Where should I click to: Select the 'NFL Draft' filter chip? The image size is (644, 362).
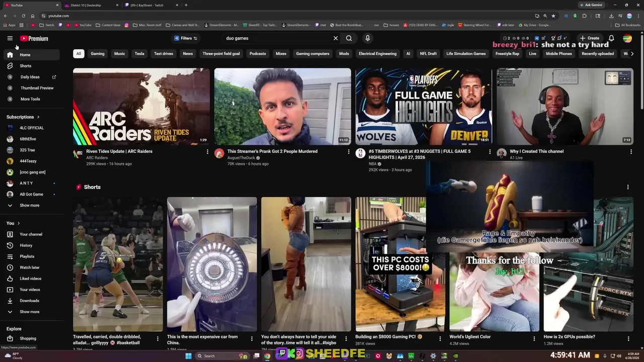(x=428, y=54)
